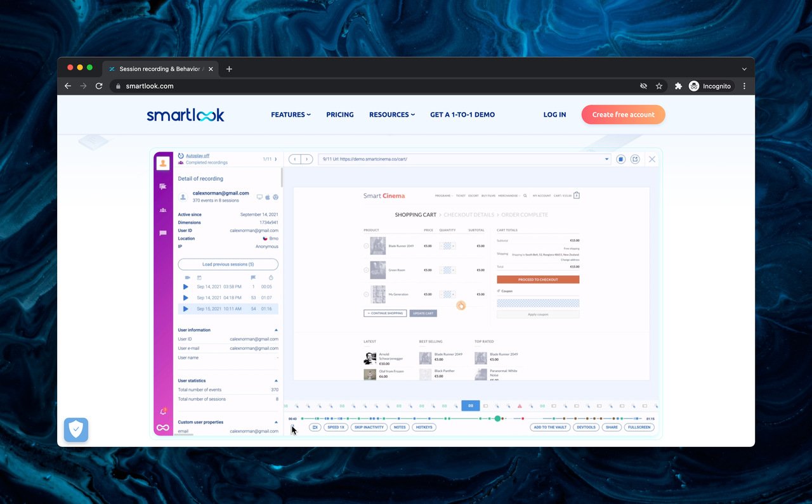This screenshot has width=812, height=504.
Task: Click PROCEED TO CHECKOUT in the recording
Action: point(538,280)
